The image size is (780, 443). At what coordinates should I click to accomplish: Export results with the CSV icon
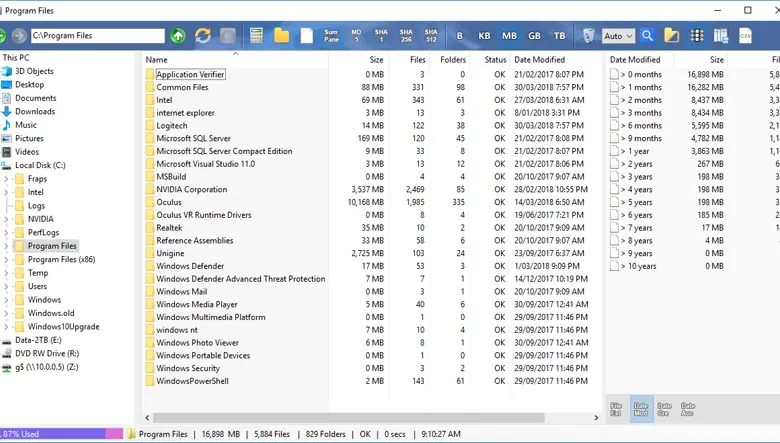745,35
